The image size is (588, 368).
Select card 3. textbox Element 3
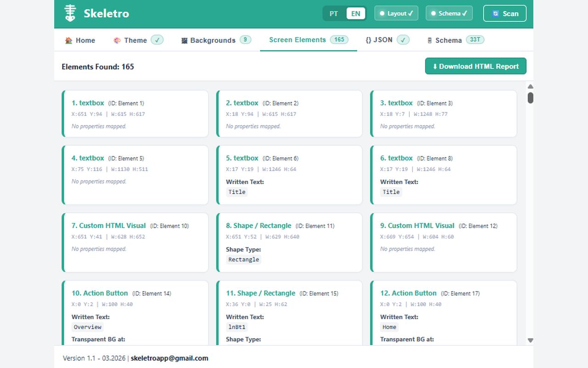tap(444, 114)
